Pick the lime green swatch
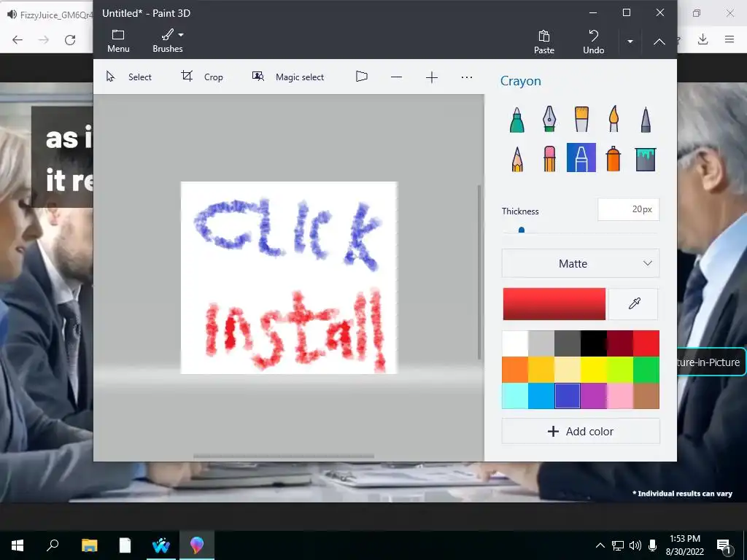The height and width of the screenshot is (560, 747). tap(620, 370)
